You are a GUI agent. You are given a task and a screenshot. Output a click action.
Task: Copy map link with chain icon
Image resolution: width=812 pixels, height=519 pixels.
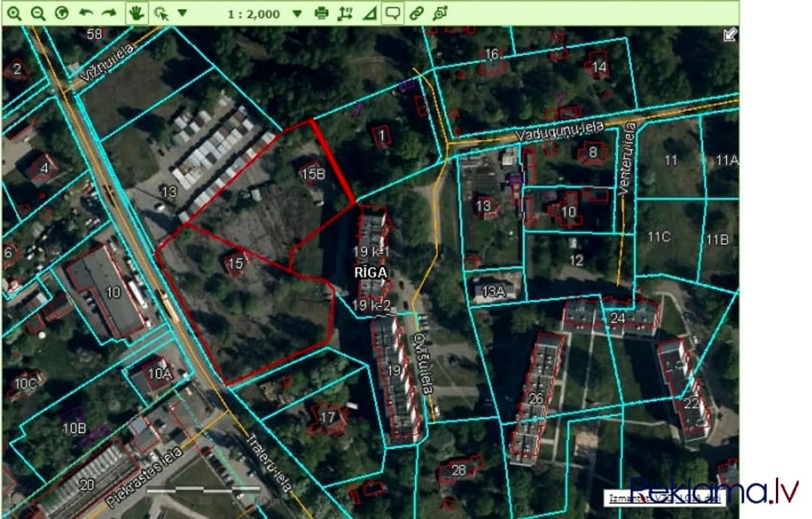tap(417, 13)
